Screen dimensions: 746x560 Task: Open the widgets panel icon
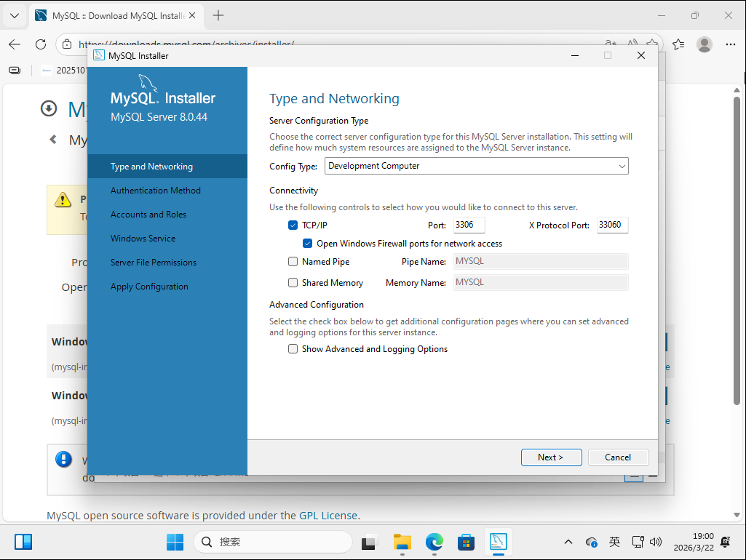(23, 542)
